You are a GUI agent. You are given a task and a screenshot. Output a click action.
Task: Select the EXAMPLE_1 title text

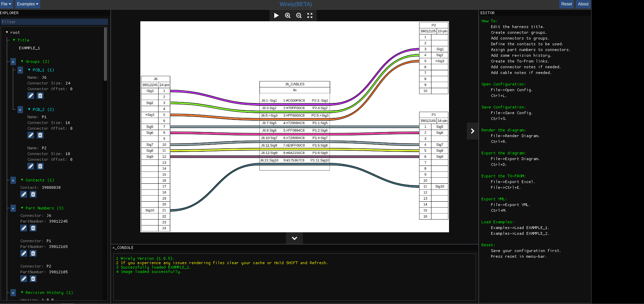[29, 48]
